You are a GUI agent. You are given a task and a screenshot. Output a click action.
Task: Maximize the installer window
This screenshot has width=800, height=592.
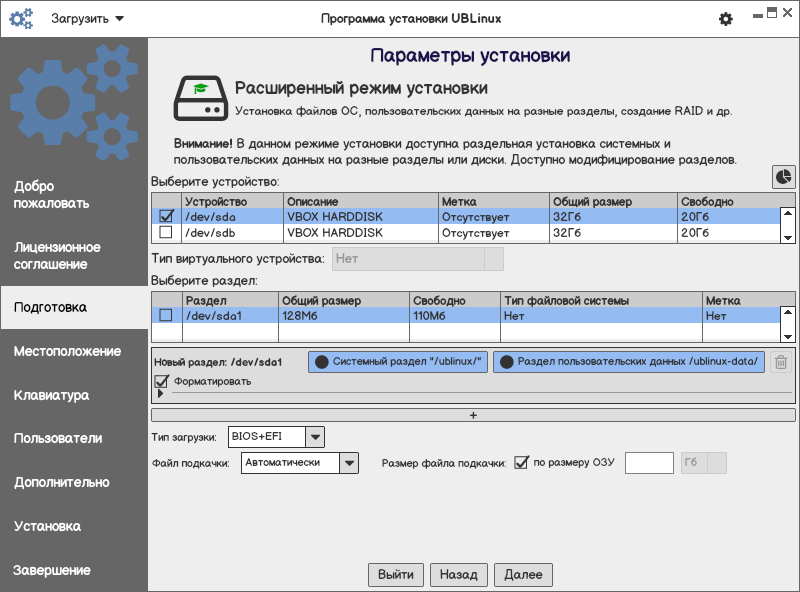point(772,13)
